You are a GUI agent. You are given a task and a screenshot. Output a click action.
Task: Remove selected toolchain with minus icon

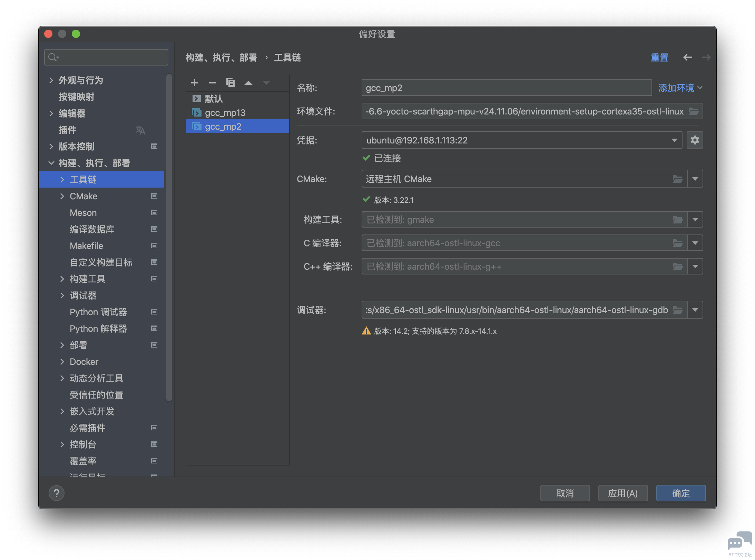213,83
